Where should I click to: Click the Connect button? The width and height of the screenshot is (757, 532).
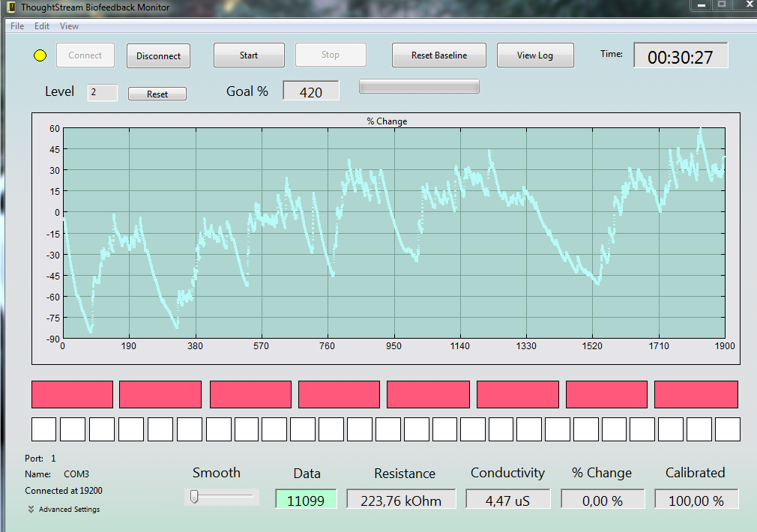[85, 55]
